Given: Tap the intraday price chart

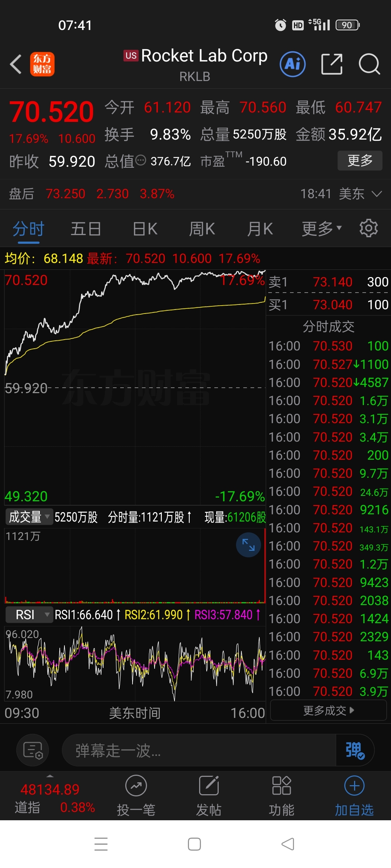Looking at the screenshot, I should [x=135, y=387].
